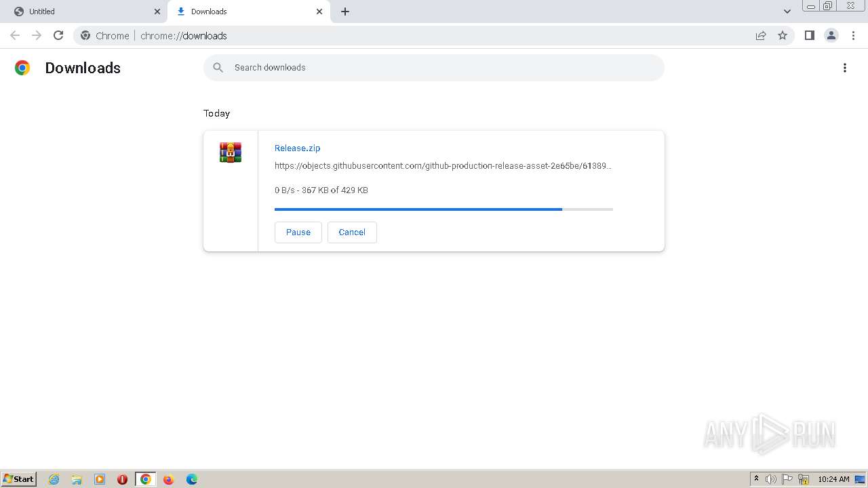Focus the Search downloads field
Viewport: 868px width, 488px height.
(434, 68)
